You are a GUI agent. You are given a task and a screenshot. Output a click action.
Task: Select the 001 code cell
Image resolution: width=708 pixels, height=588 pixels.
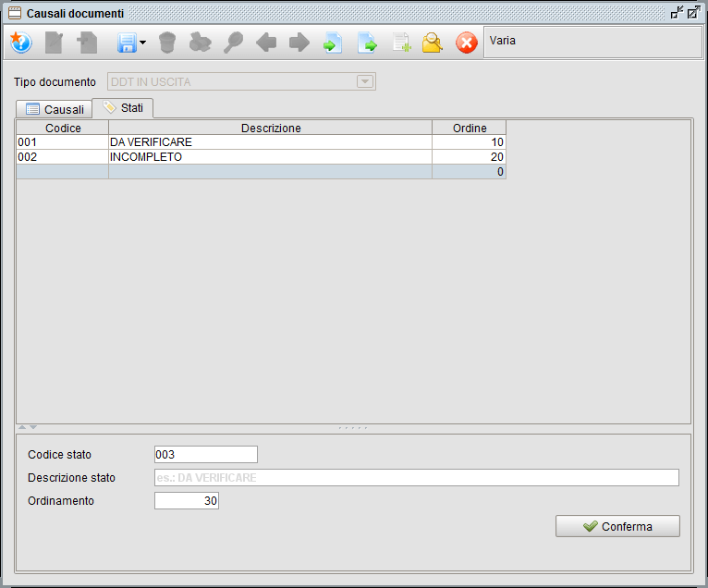63,142
